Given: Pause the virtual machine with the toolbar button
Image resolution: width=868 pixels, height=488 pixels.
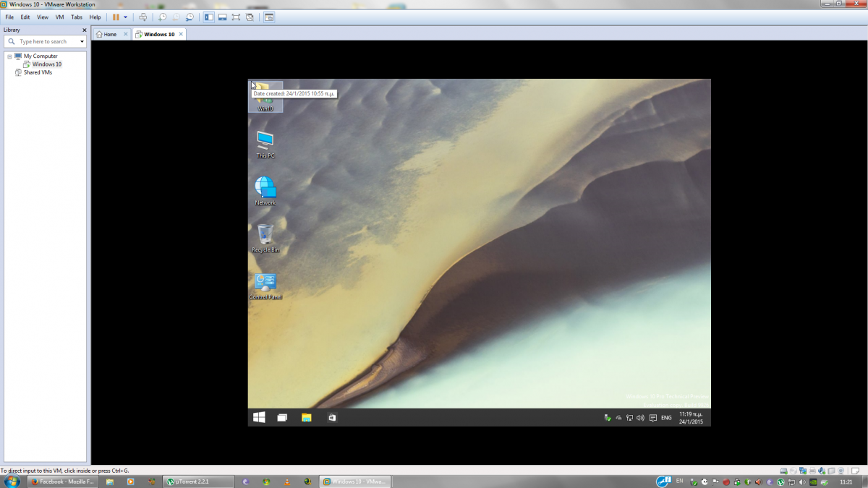Looking at the screenshot, I should [116, 17].
